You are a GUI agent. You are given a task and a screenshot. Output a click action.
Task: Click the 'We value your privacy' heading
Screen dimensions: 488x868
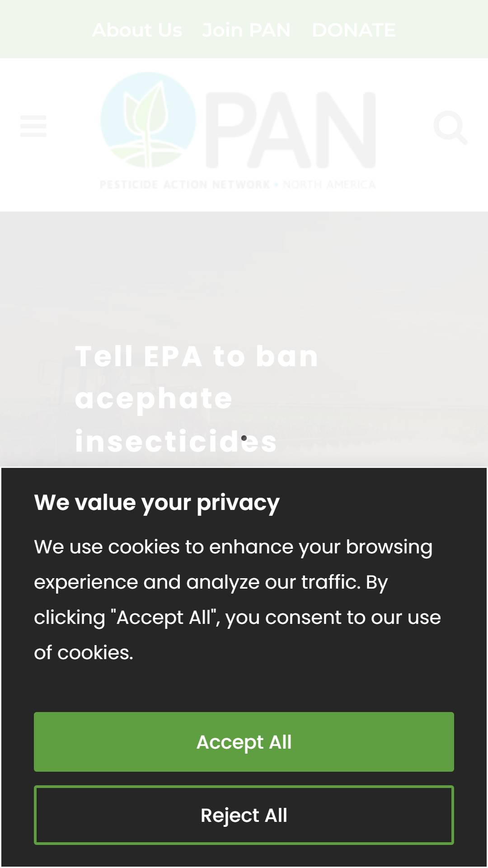[x=157, y=502]
